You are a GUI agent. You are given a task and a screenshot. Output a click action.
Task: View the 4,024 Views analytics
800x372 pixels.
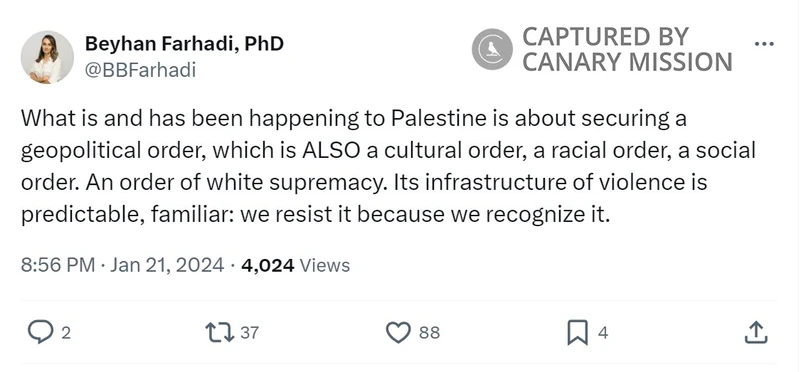coord(295,265)
